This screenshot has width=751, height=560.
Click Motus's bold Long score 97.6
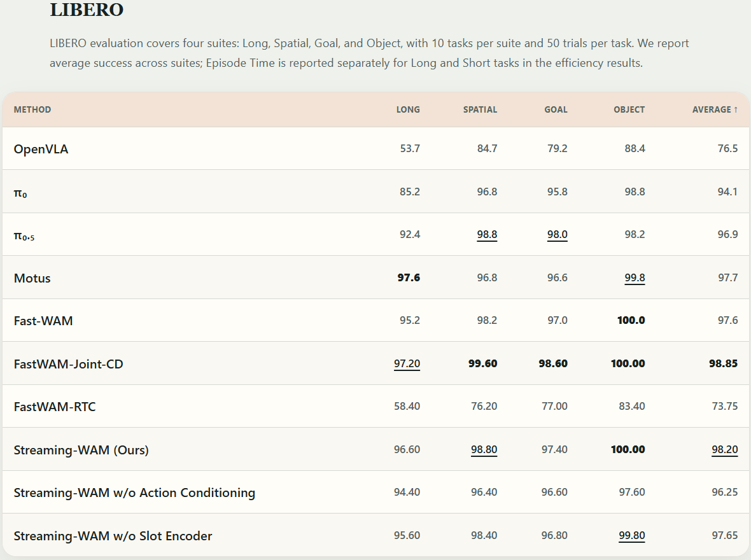point(409,277)
